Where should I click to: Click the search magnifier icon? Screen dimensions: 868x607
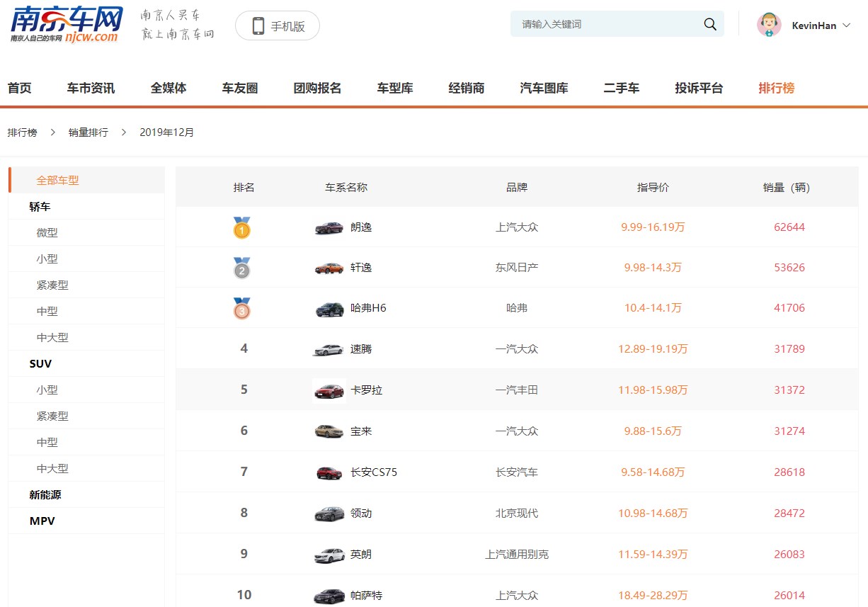coord(710,24)
